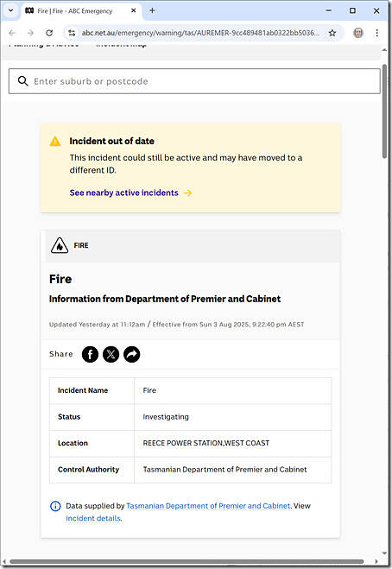Close the Fire - ABC Emergency tab
Screen dimensions: 392x569
134,10
